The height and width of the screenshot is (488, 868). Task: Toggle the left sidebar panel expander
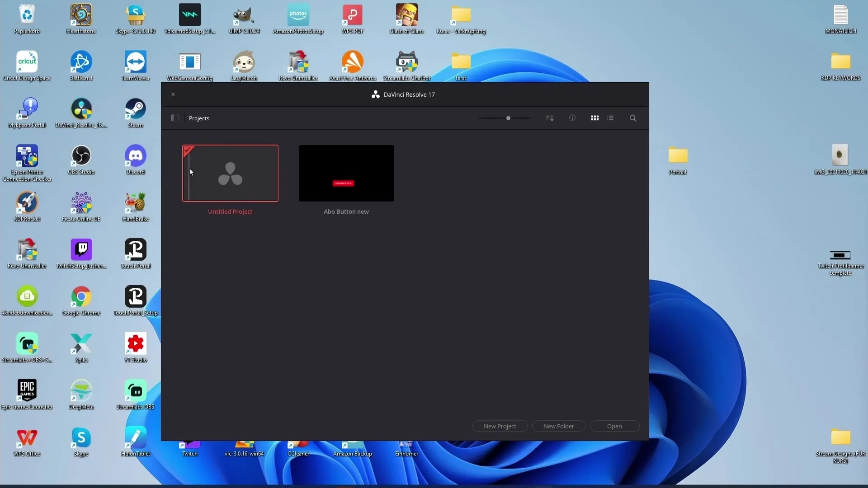pos(175,118)
